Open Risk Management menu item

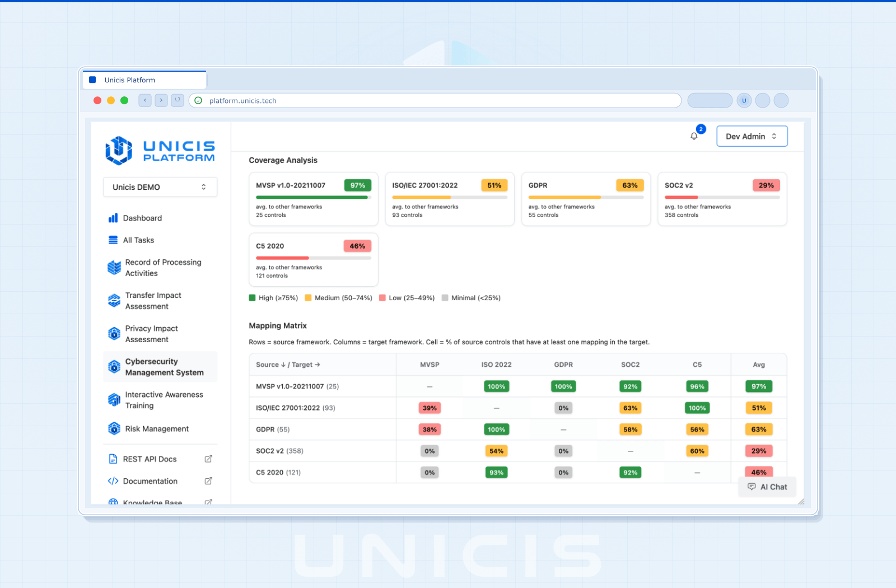point(160,428)
